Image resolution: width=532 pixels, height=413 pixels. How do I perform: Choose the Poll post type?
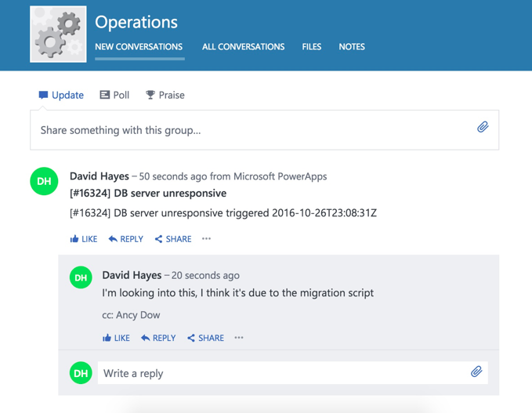pyautogui.click(x=114, y=95)
